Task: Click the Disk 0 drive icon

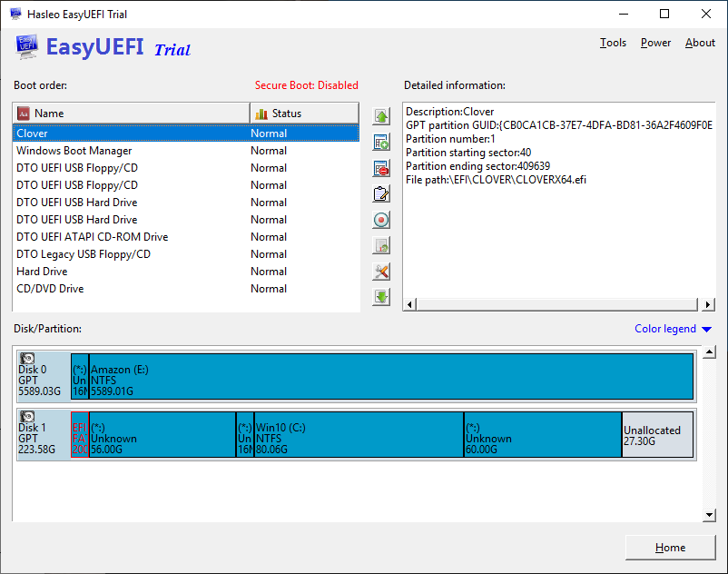Action: pyautogui.click(x=27, y=358)
